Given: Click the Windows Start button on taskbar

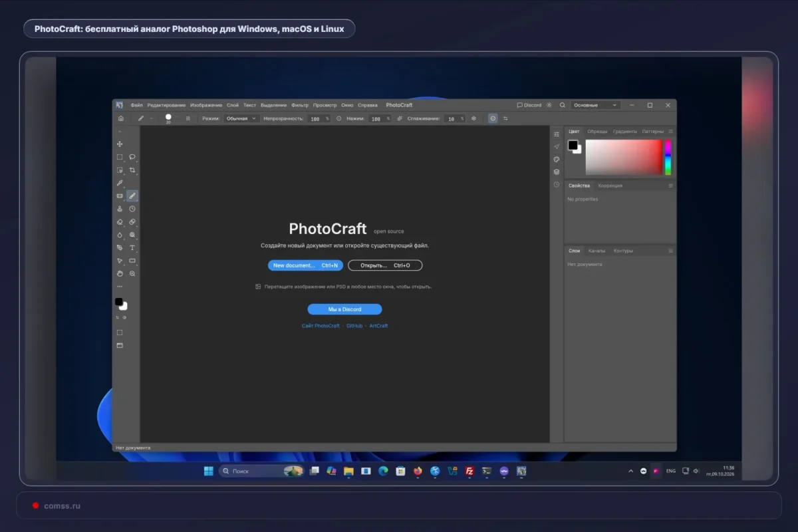Looking at the screenshot, I should [x=208, y=471].
